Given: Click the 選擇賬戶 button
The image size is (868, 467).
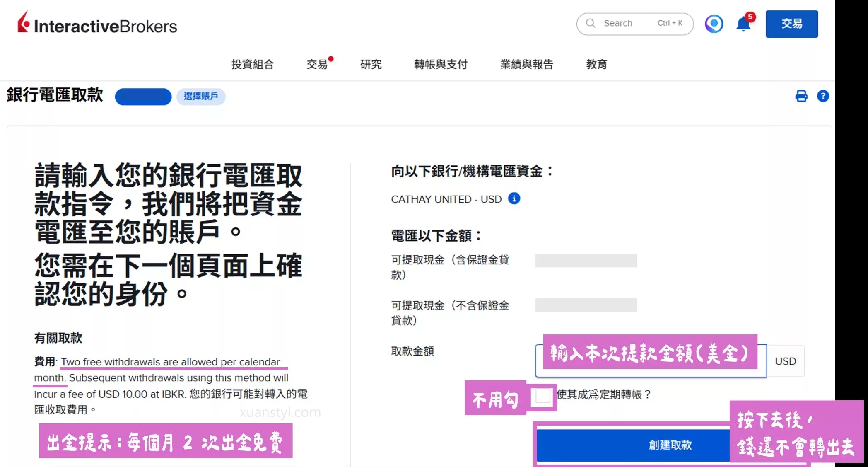Looking at the screenshot, I should click(x=201, y=96).
